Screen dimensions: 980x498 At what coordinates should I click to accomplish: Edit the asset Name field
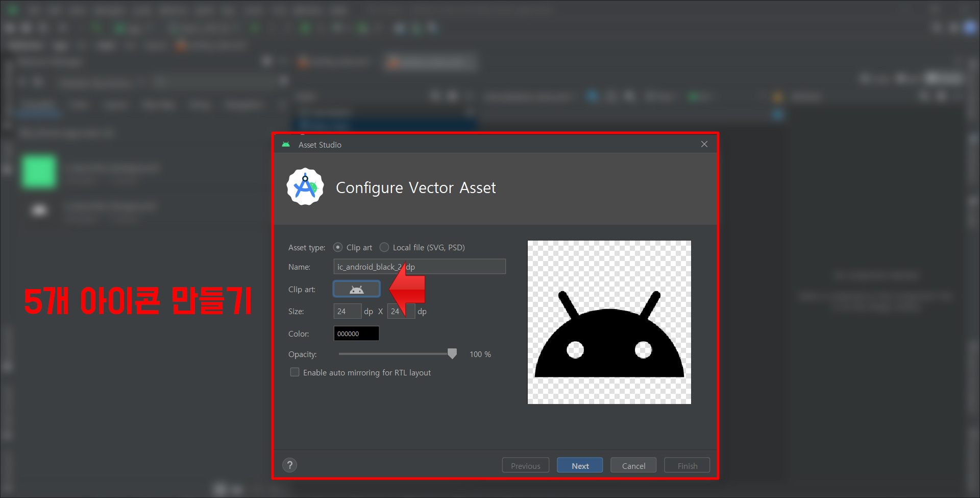click(420, 267)
